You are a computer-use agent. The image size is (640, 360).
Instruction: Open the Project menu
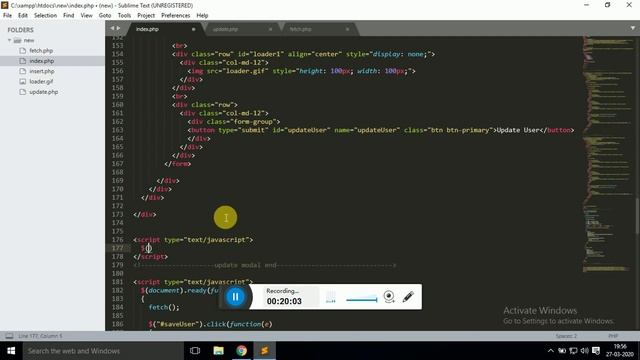click(146, 16)
